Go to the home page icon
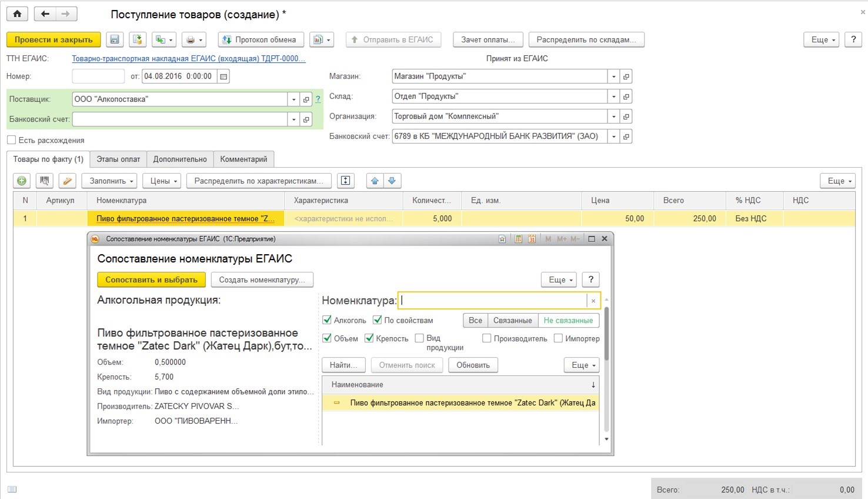The image size is (868, 499). (x=18, y=14)
